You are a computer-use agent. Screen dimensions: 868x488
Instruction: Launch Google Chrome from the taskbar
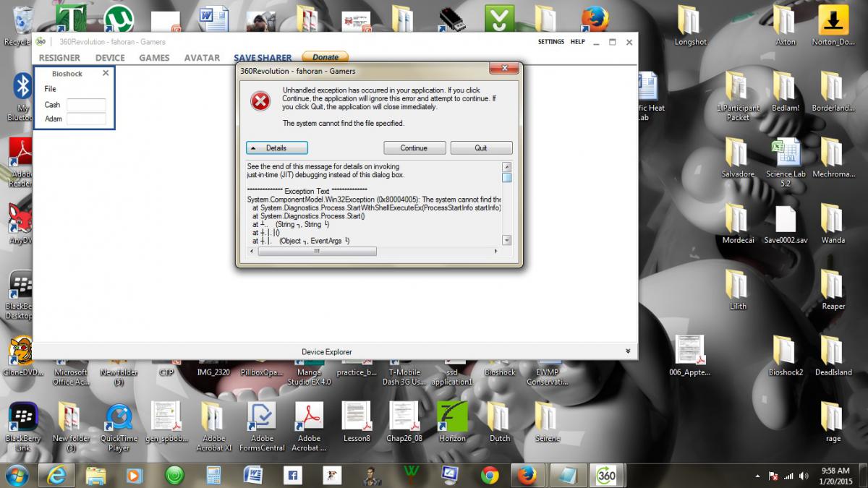[490, 475]
